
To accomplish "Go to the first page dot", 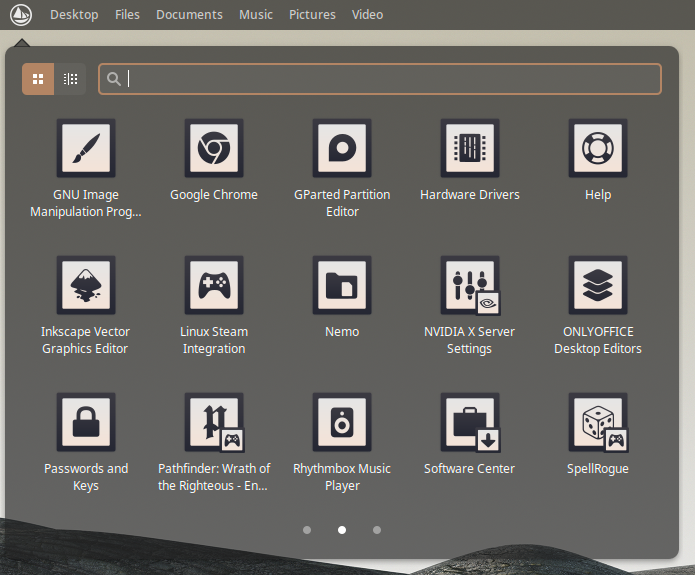I will pyautogui.click(x=307, y=530).
